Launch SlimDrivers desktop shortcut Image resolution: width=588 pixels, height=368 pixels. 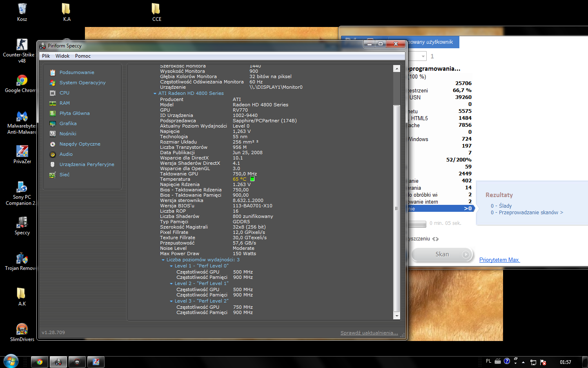[22, 332]
